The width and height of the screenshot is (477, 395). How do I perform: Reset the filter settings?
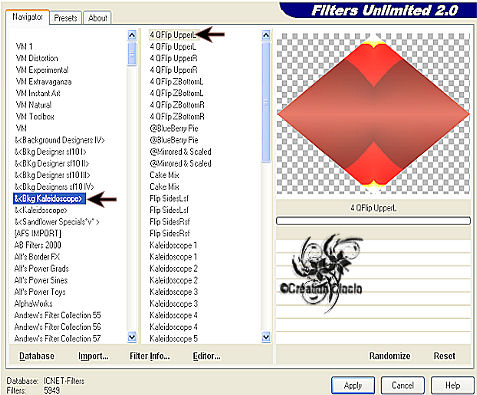444,356
